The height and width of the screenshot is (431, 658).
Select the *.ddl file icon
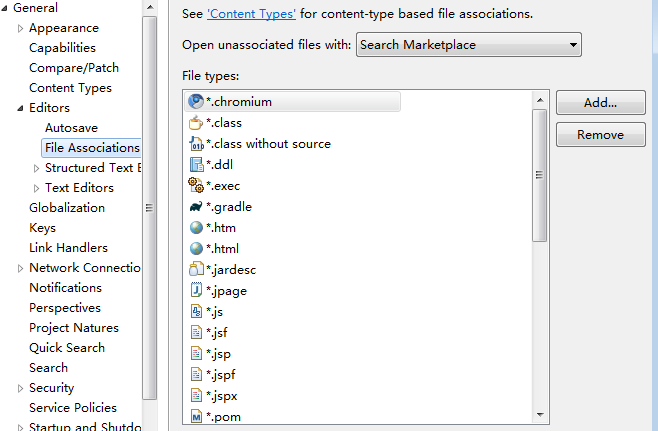pos(196,165)
